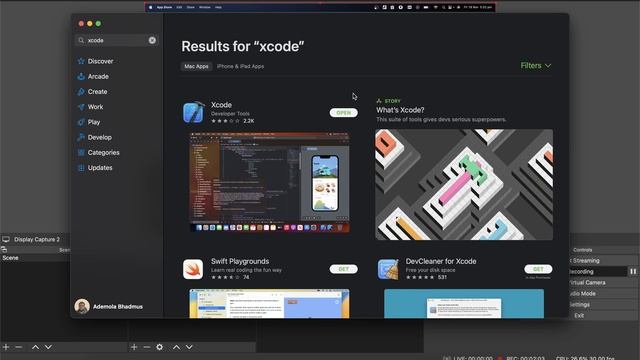640x360 pixels.
Task: Move source up in OBS Sources
Action: click(176, 347)
